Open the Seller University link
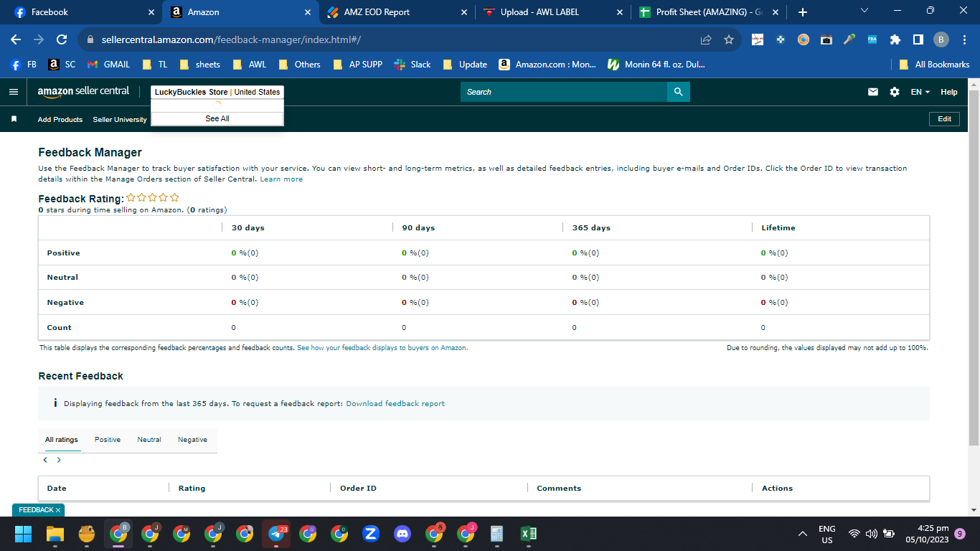 point(120,119)
